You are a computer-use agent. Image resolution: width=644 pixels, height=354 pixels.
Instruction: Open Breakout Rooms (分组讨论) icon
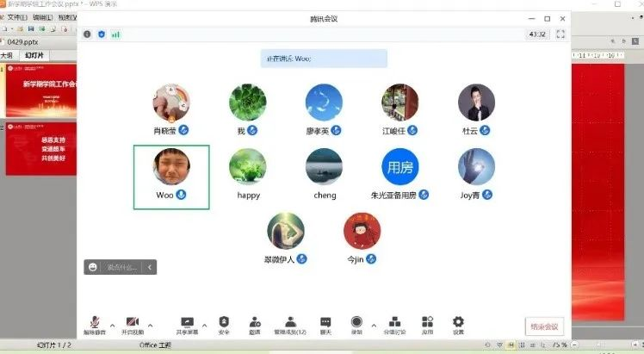[394, 324]
